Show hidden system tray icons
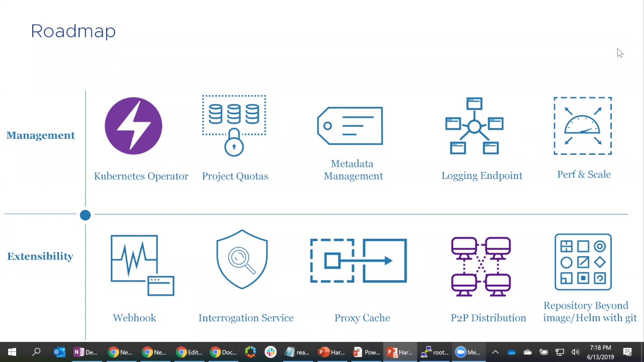The height and width of the screenshot is (362, 644). (495, 352)
